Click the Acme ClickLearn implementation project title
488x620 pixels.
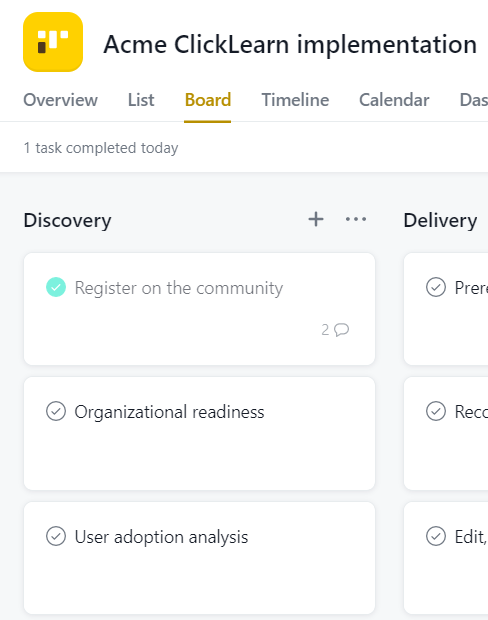(290, 44)
